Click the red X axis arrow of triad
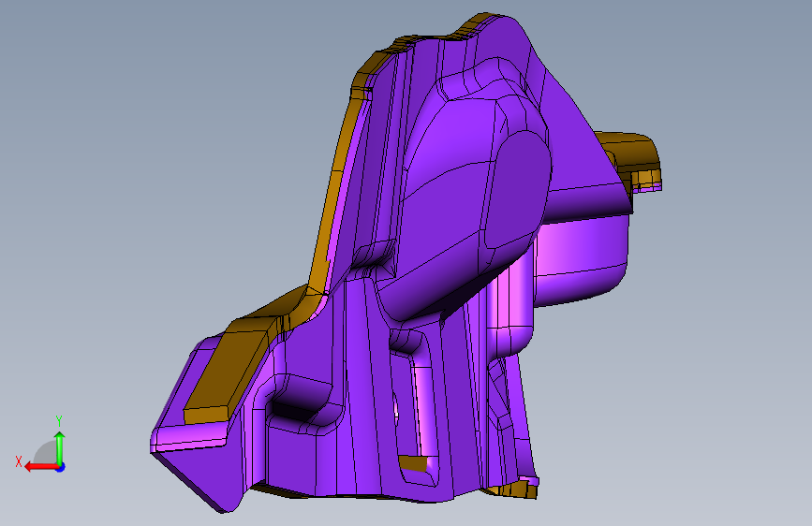 click(40, 467)
